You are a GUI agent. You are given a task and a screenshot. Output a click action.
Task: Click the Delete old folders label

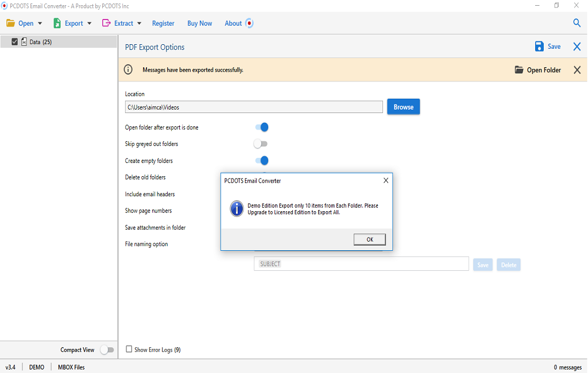(145, 177)
